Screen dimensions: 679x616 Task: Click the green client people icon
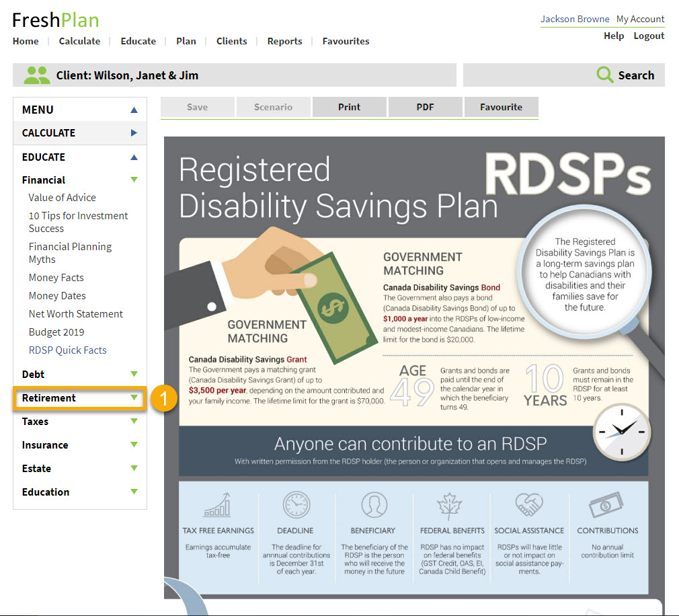(36, 75)
